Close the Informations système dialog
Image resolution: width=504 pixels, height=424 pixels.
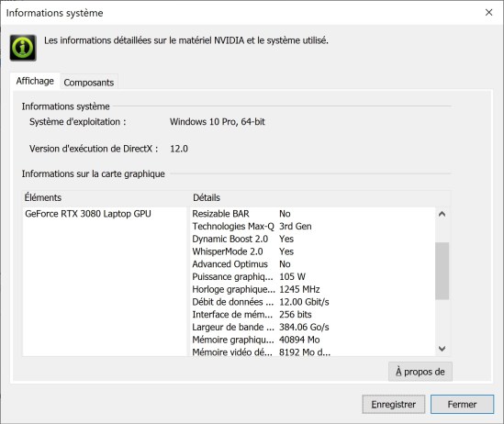coord(488,13)
